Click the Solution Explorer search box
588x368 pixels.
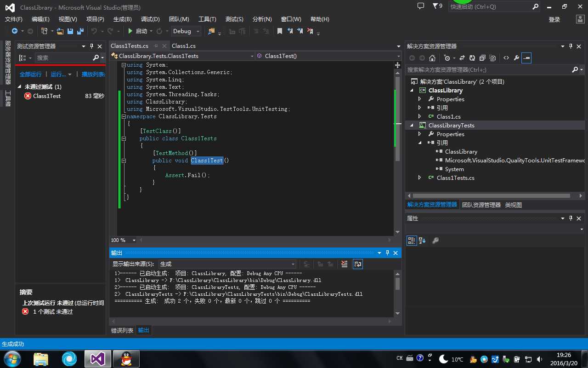[x=488, y=70]
